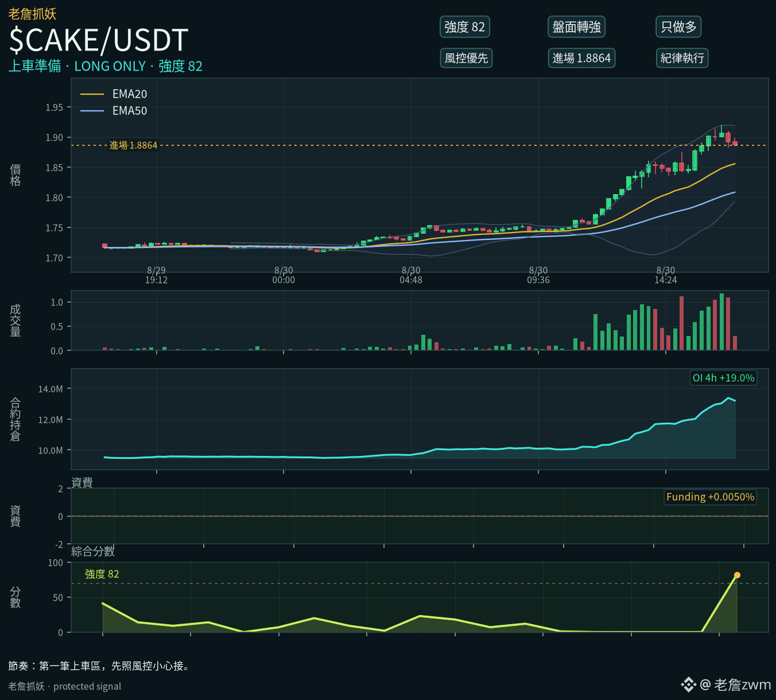Click the 8/29 19:12 time label
This screenshot has height=700, width=776.
click(x=156, y=275)
